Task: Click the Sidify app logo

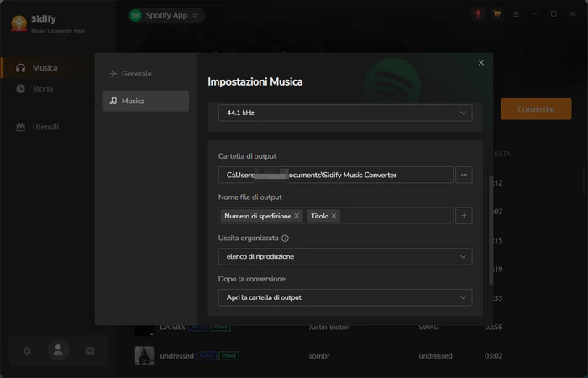Action: tap(18, 24)
